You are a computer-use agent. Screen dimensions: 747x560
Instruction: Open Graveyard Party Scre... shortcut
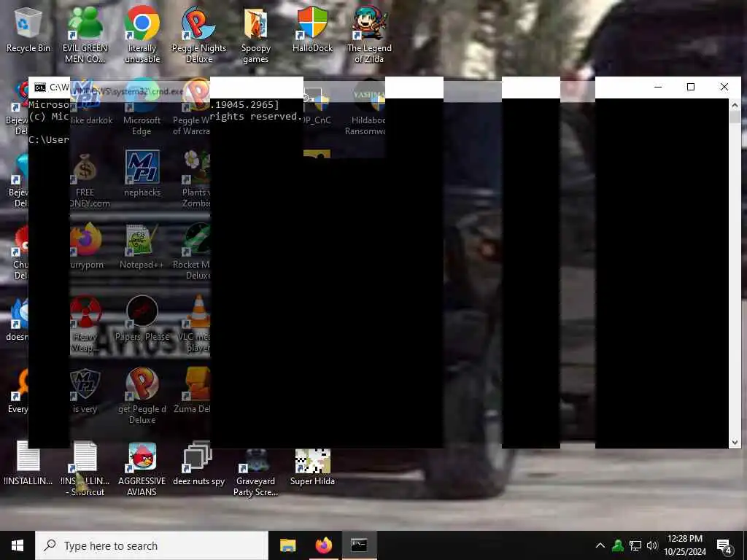(x=256, y=472)
